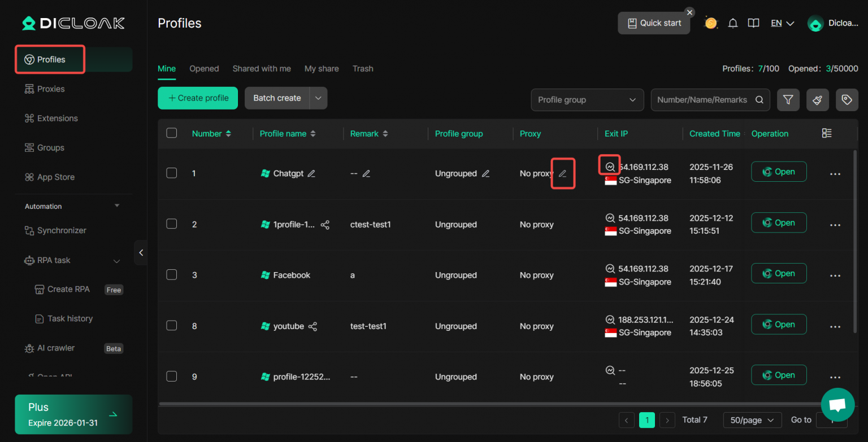Go to the Trash tab
868x442 pixels.
tap(363, 69)
